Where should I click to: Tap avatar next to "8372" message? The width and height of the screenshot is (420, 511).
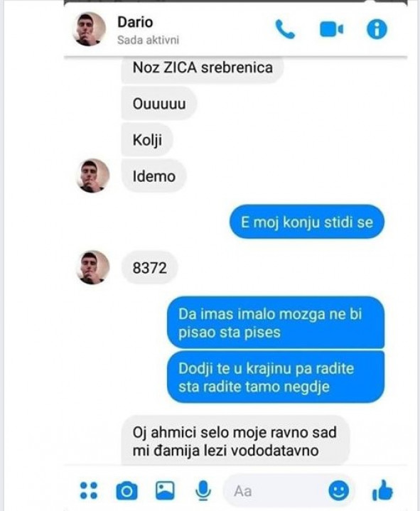point(92,267)
